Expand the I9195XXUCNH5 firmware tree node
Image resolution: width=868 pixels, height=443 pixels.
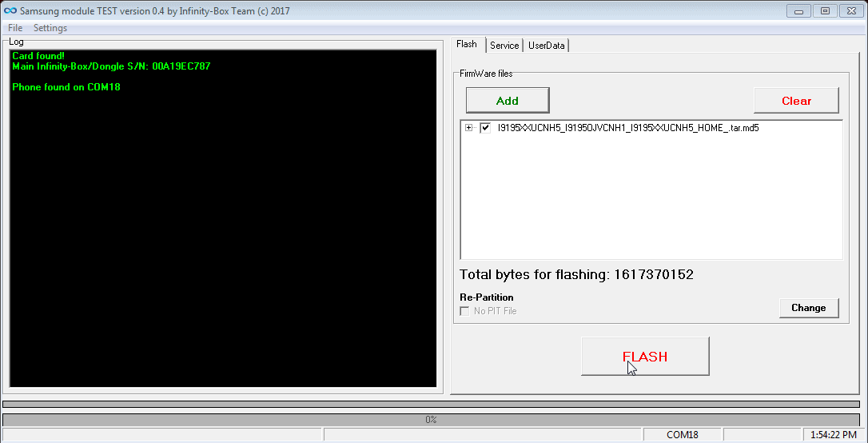[469, 128]
